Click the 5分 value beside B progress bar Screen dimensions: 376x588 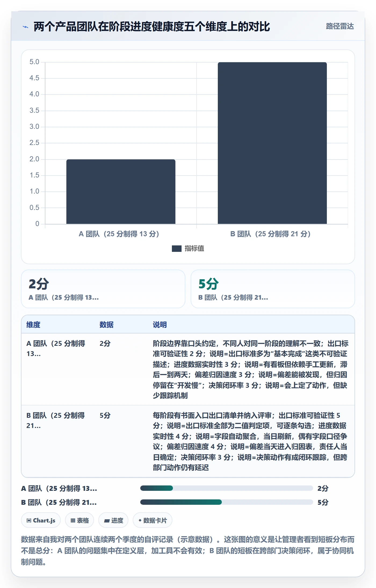[323, 502]
